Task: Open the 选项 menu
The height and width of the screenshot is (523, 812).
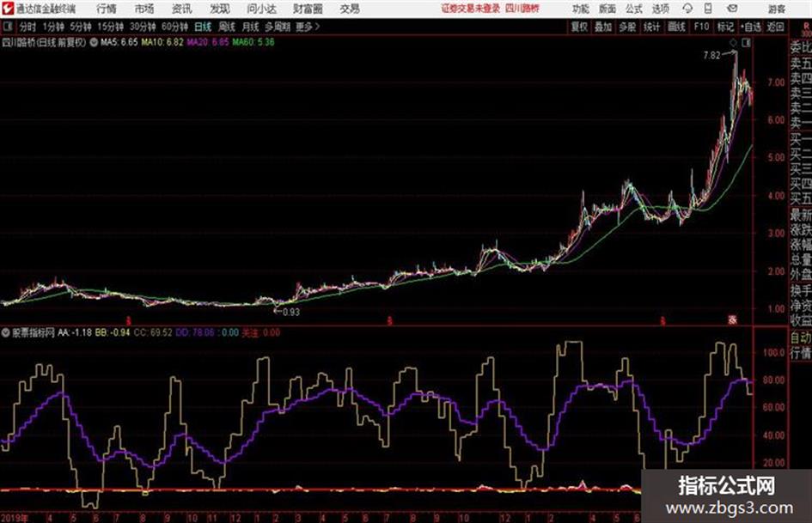Action: point(661,9)
